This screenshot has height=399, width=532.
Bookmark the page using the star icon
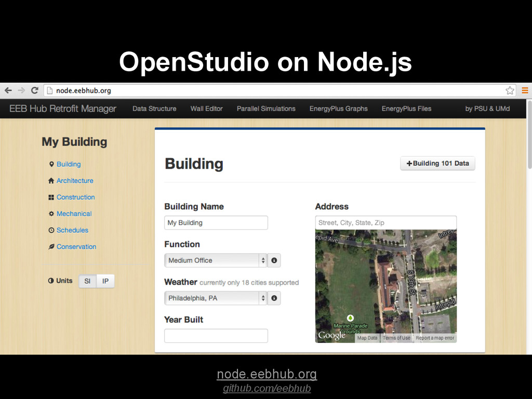pos(510,90)
